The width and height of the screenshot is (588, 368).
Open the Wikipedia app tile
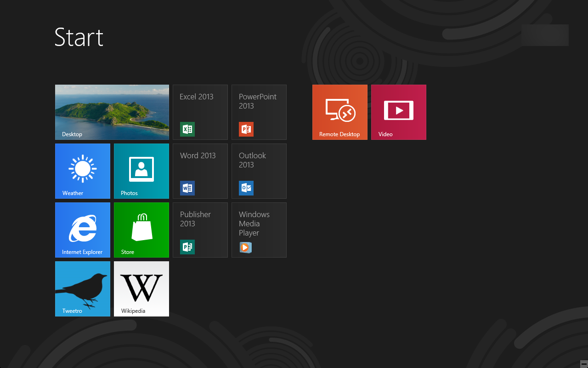[x=141, y=289]
